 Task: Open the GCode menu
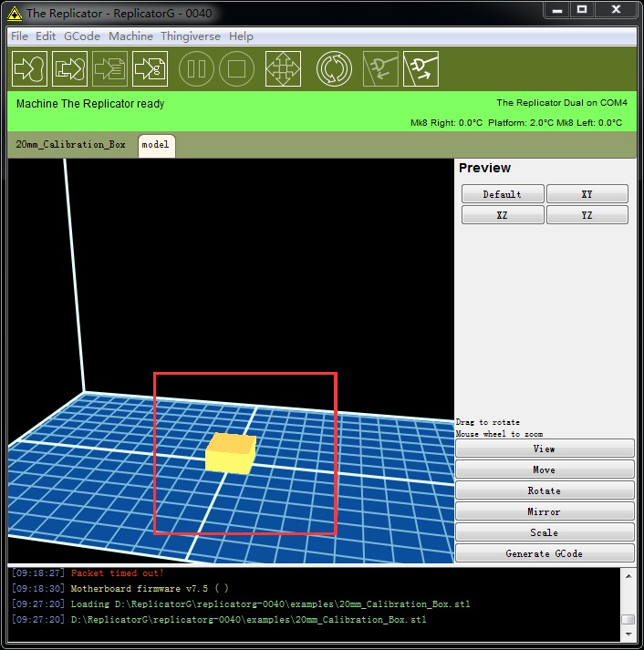[82, 36]
